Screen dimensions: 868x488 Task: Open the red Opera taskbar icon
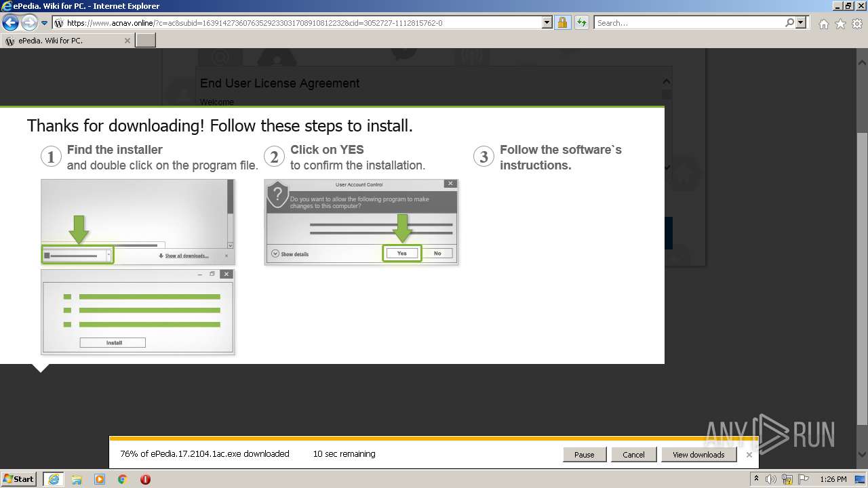coord(145,479)
